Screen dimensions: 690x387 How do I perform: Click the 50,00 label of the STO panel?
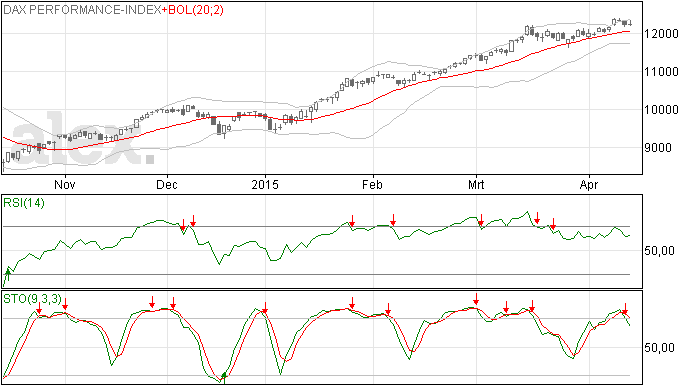[659, 348]
